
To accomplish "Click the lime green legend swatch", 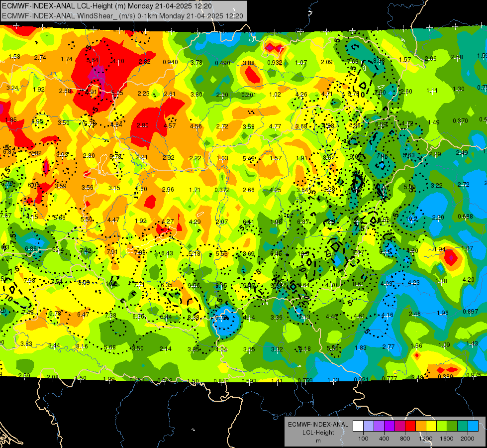I will coord(442,426).
